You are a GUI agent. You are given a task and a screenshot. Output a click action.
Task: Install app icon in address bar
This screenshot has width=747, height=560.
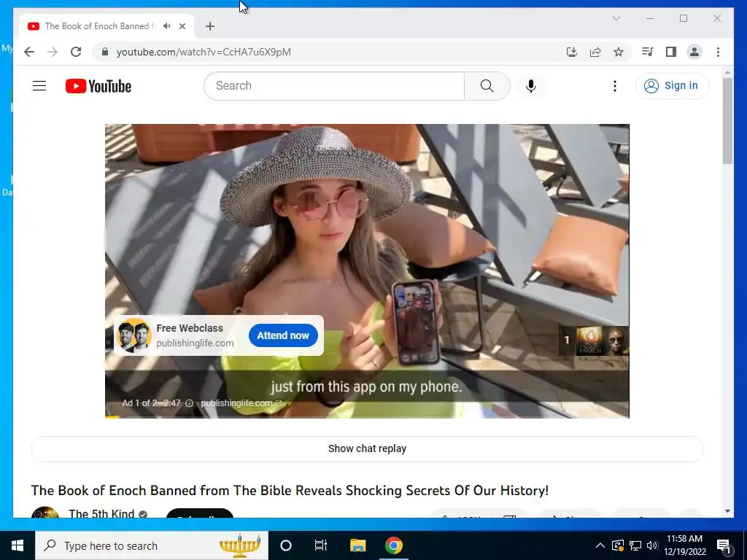[x=572, y=52]
